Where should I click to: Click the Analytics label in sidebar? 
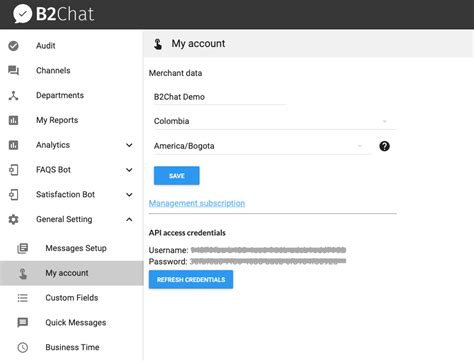point(53,145)
